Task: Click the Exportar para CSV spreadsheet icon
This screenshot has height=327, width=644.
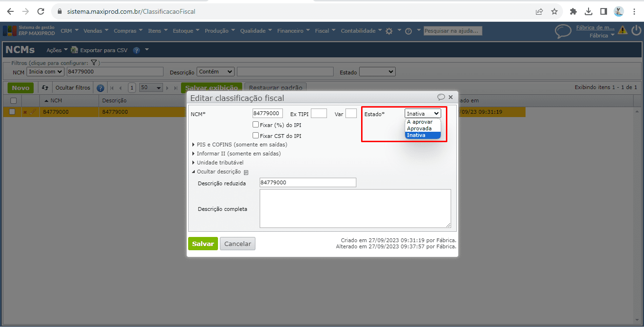Action: point(74,50)
